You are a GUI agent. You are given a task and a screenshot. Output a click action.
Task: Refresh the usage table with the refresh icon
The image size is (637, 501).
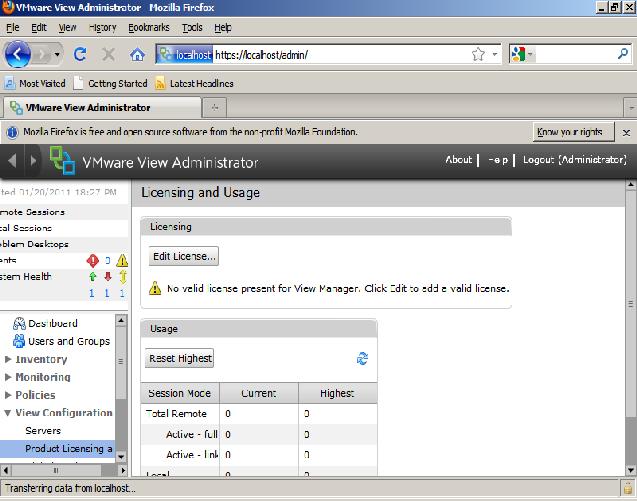click(362, 358)
